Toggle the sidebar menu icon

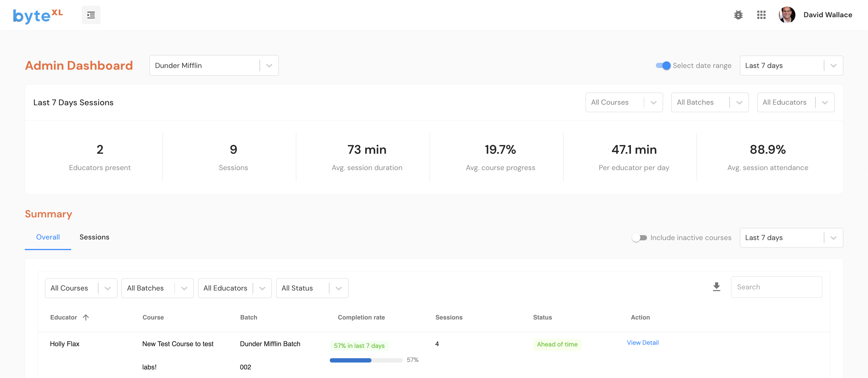click(91, 15)
